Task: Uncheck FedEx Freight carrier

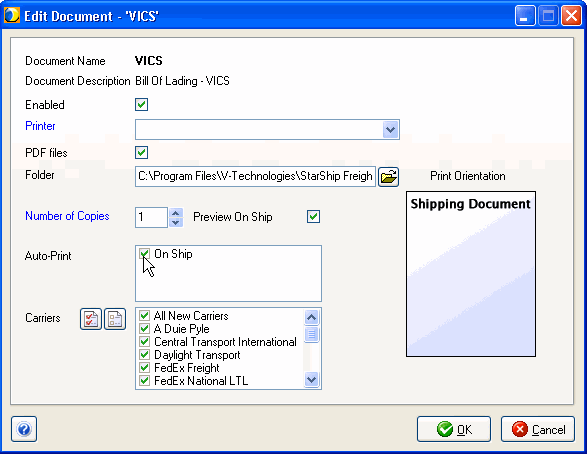Action: click(x=145, y=368)
